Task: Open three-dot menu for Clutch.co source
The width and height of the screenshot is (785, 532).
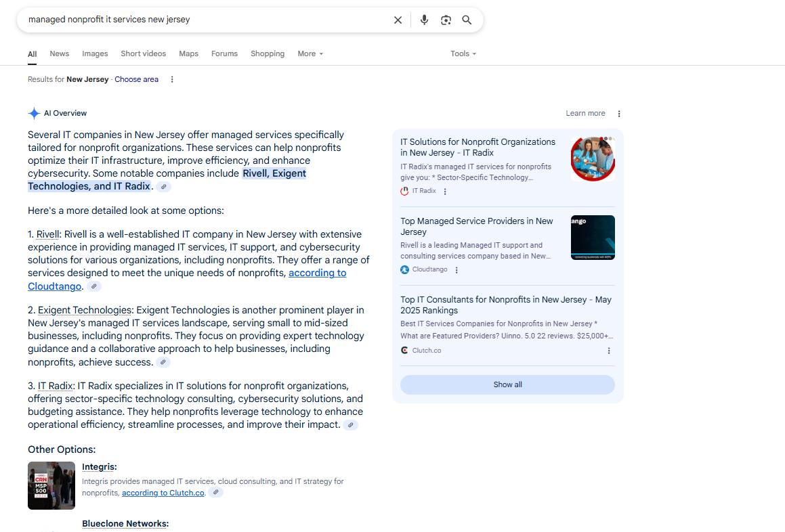Action: pos(609,351)
